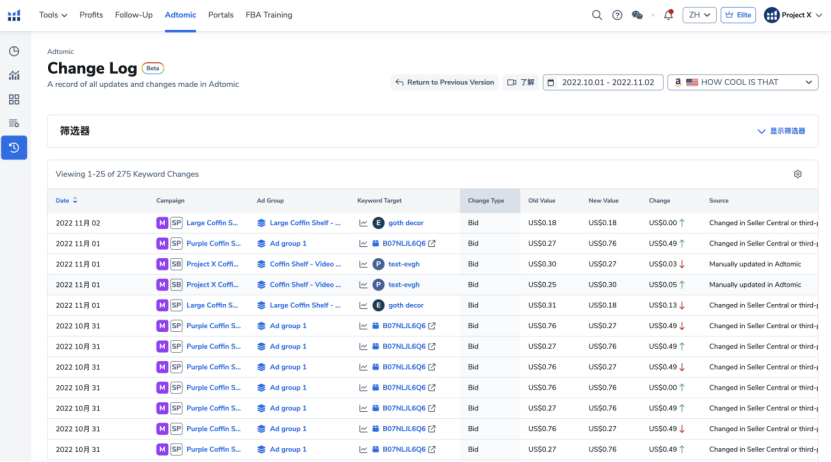
Task: Open the bar chart icon in left sidebar
Action: (x=14, y=75)
